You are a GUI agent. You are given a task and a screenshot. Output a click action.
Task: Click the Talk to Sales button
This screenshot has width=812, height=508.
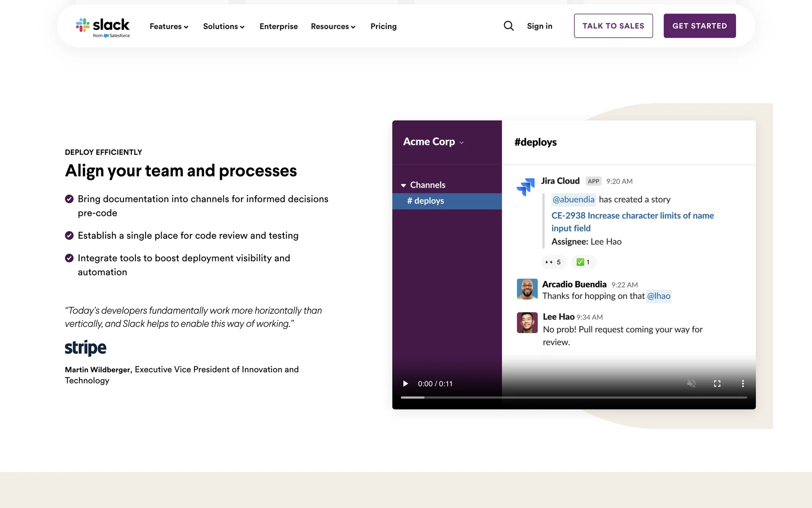pyautogui.click(x=613, y=26)
